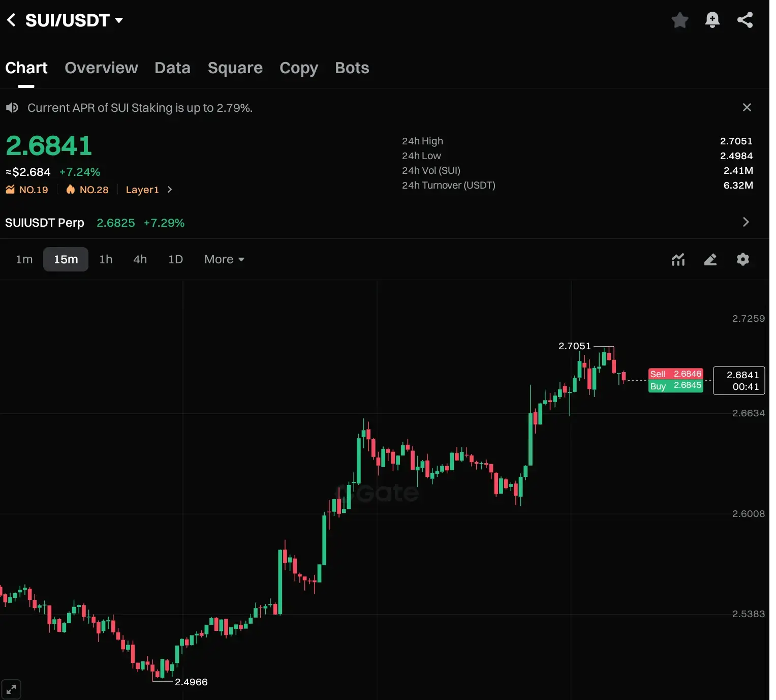The image size is (776, 700).
Task: Click the current price 2.6841 countdown box
Action: 739,380
